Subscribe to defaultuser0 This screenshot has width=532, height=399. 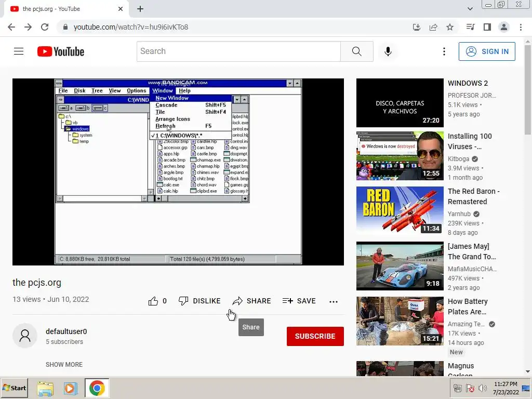(x=315, y=336)
